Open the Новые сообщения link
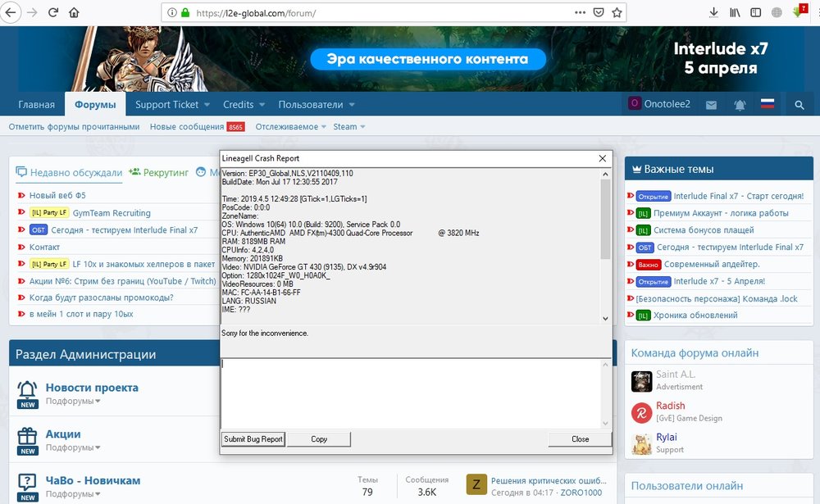 pos(186,127)
